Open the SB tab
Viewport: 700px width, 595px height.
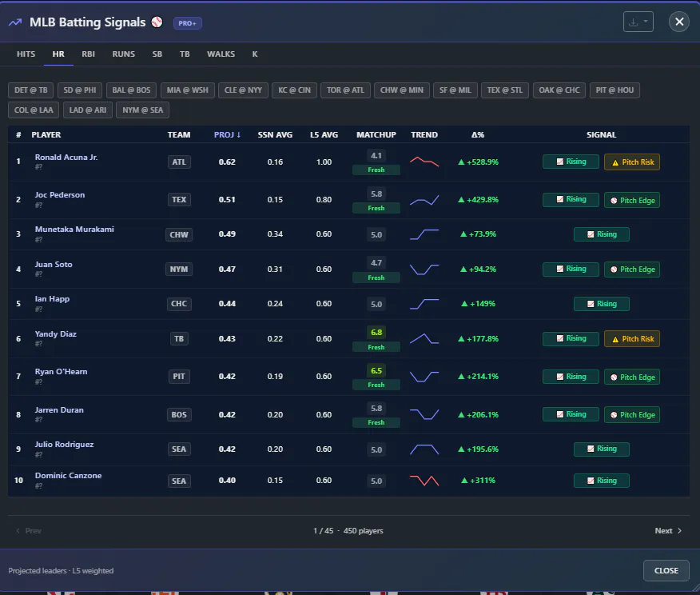[x=157, y=54]
